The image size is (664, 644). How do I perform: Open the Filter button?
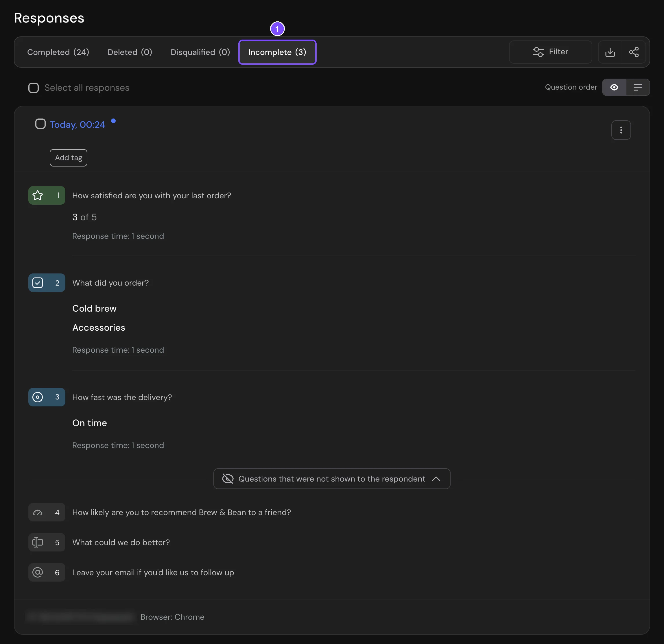pyautogui.click(x=550, y=52)
